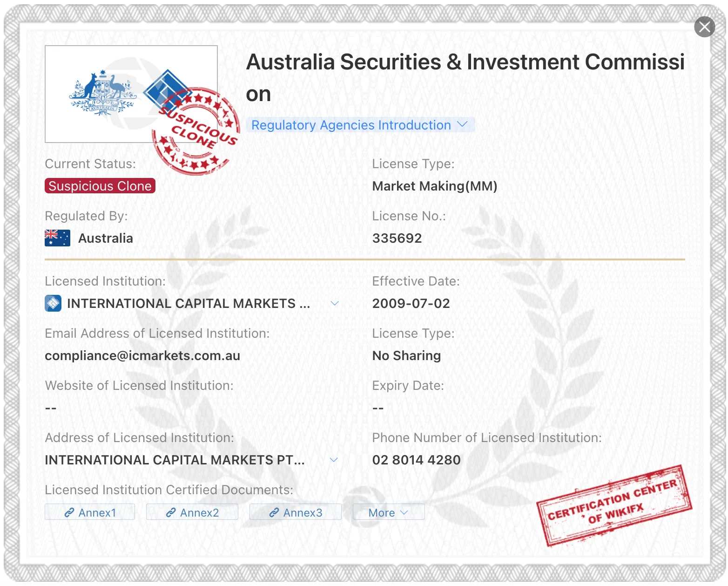Click the International Capital Markets logo icon
The width and height of the screenshot is (728, 586).
pyautogui.click(x=53, y=303)
